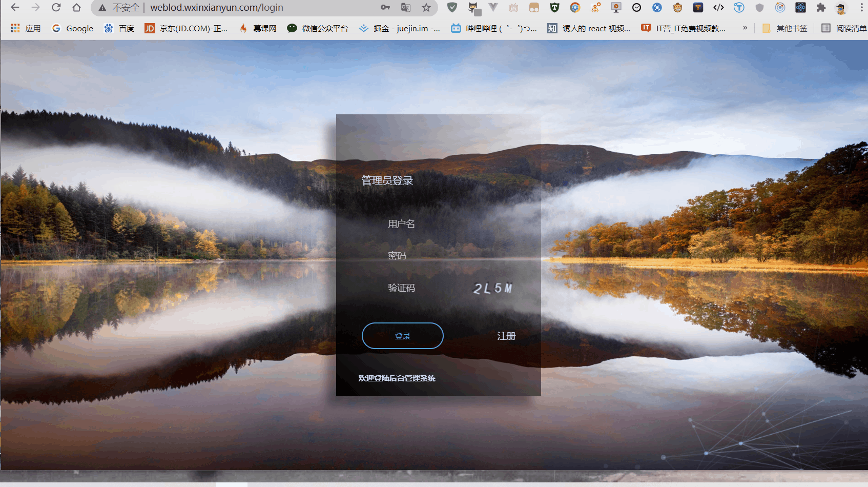This screenshot has height=487, width=868.
Task: Click the browser profile avatar
Action: pos(841,8)
